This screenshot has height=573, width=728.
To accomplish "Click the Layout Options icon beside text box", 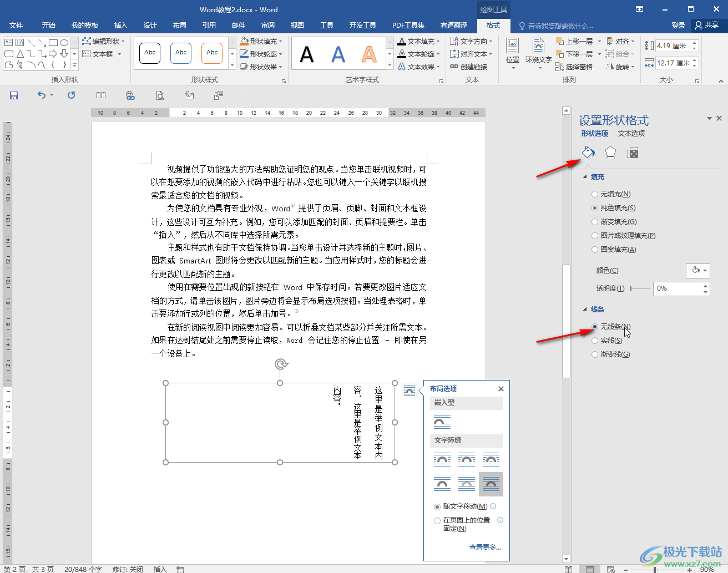I will 409,391.
